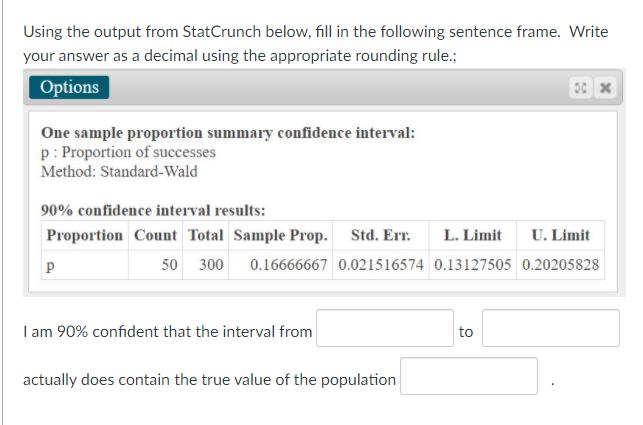The image size is (643, 425).
Task: Focus the population parameter answer field
Action: tap(470, 377)
